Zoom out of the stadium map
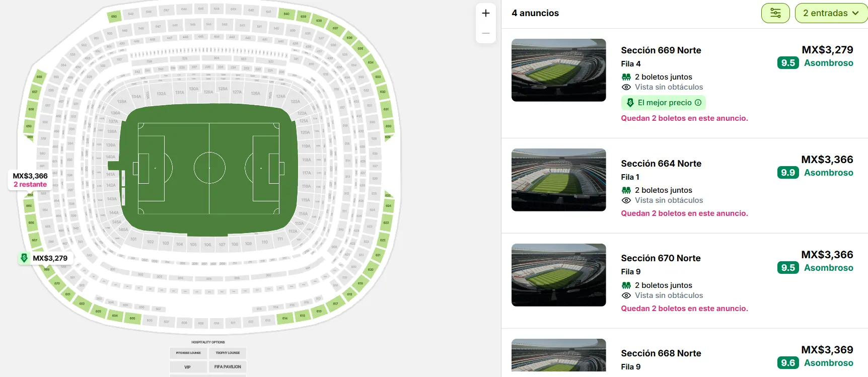This screenshot has height=377, width=868. [x=486, y=33]
